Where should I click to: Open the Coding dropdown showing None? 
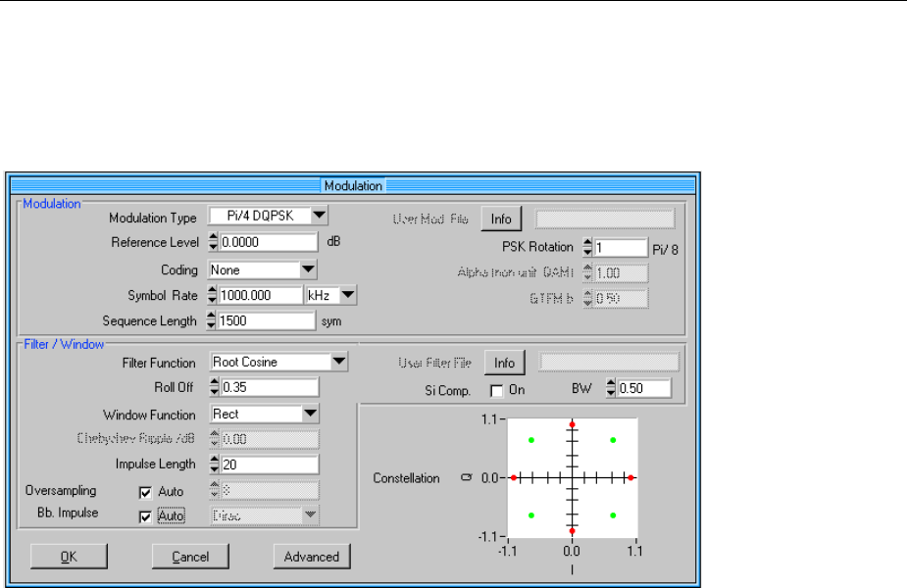coord(263,269)
